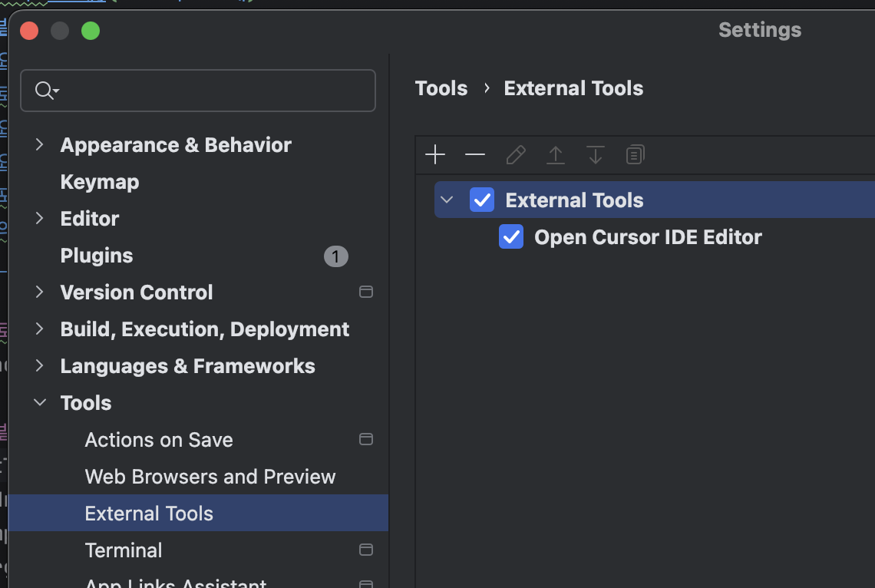Expand the Appearance & Behavior section

click(x=40, y=144)
